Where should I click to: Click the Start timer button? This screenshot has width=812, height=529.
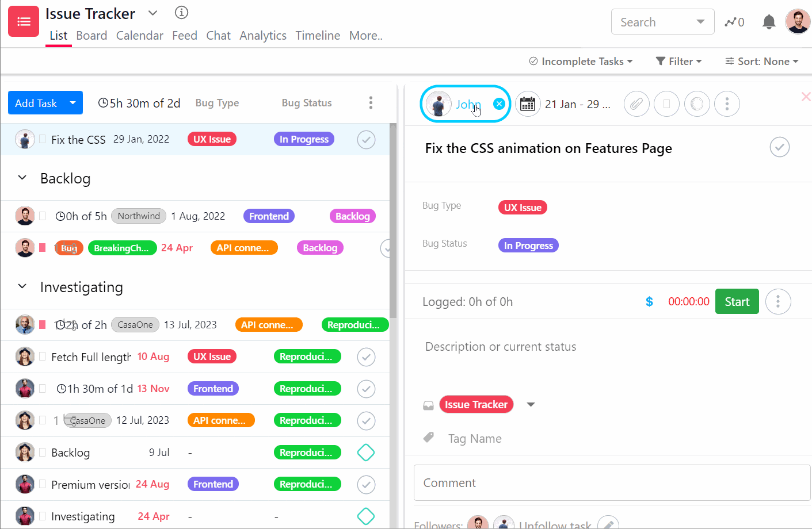pyautogui.click(x=737, y=301)
